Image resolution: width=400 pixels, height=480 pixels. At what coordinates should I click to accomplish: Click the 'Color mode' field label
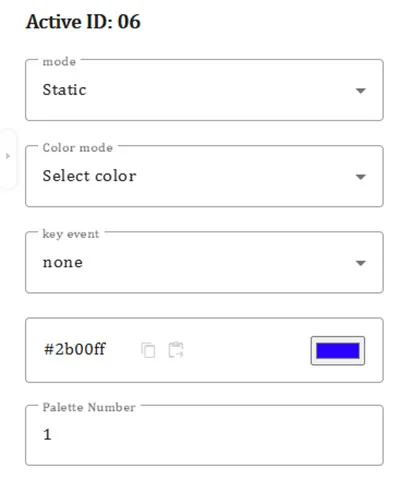(x=78, y=148)
